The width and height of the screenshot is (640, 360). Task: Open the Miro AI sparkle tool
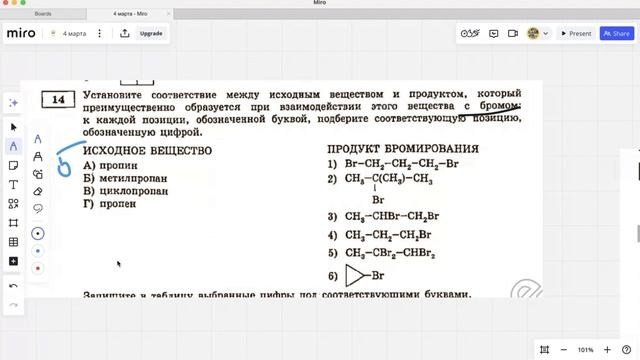pyautogui.click(x=13, y=103)
